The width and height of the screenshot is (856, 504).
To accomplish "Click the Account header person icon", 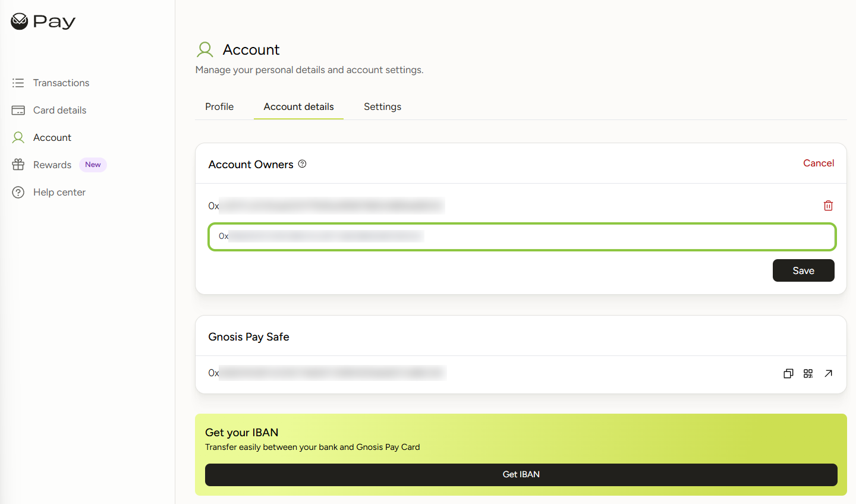I will 205,49.
